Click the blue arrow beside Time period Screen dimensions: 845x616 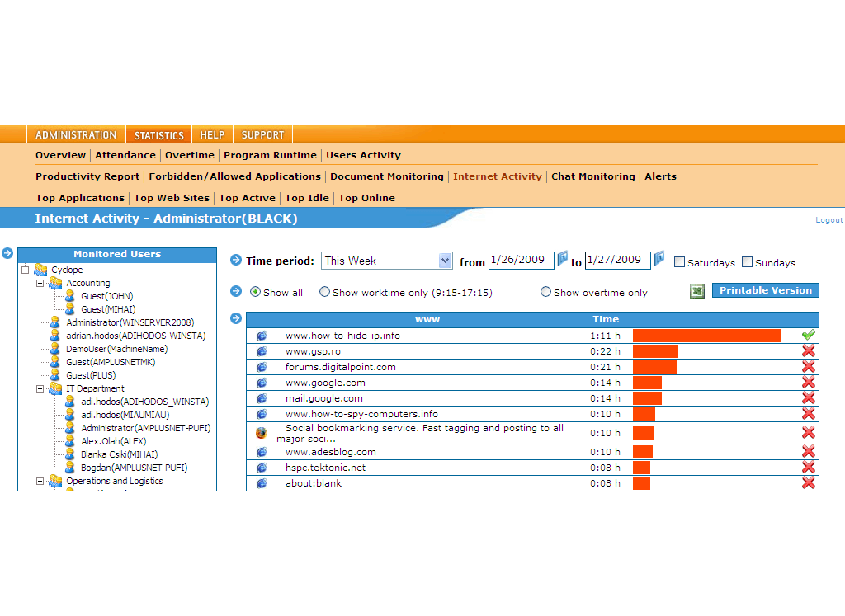point(236,261)
